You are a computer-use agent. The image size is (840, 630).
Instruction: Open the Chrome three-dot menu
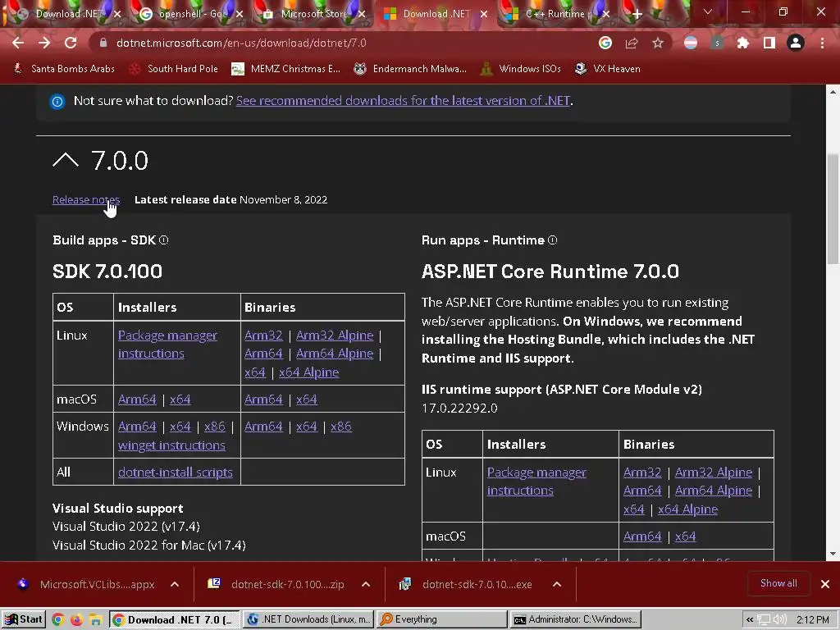pos(822,43)
